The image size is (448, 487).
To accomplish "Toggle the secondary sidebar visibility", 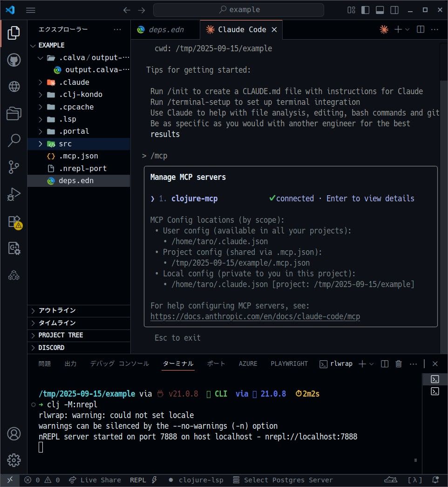I will pyautogui.click(x=394, y=10).
